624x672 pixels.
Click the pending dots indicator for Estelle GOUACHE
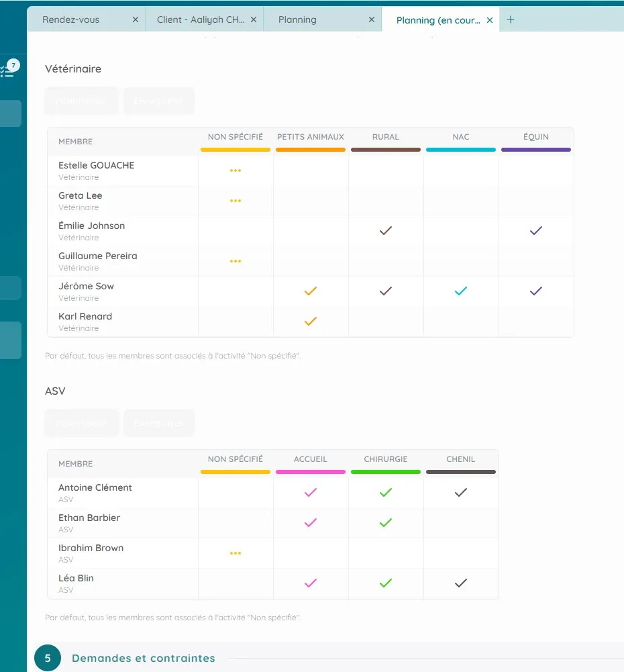click(x=235, y=171)
